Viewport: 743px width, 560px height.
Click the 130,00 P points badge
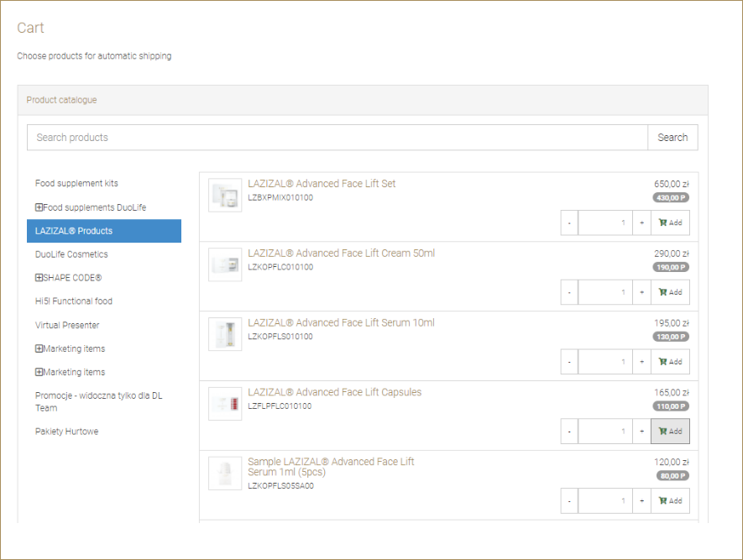tap(671, 337)
